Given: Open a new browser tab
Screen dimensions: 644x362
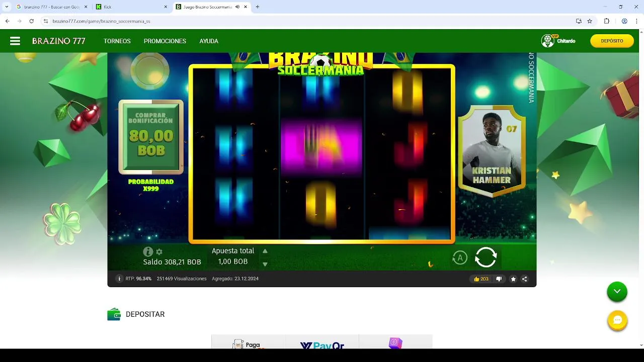Looking at the screenshot, I should coord(258,7).
